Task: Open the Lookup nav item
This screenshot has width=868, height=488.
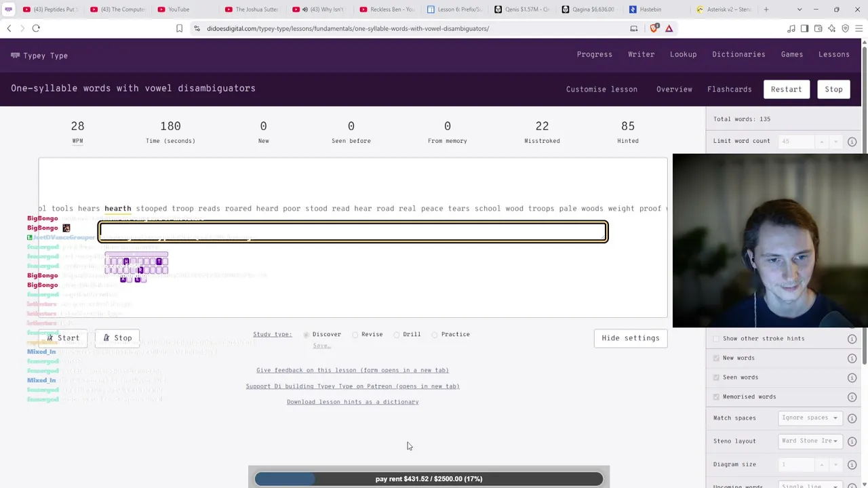Action: point(683,54)
